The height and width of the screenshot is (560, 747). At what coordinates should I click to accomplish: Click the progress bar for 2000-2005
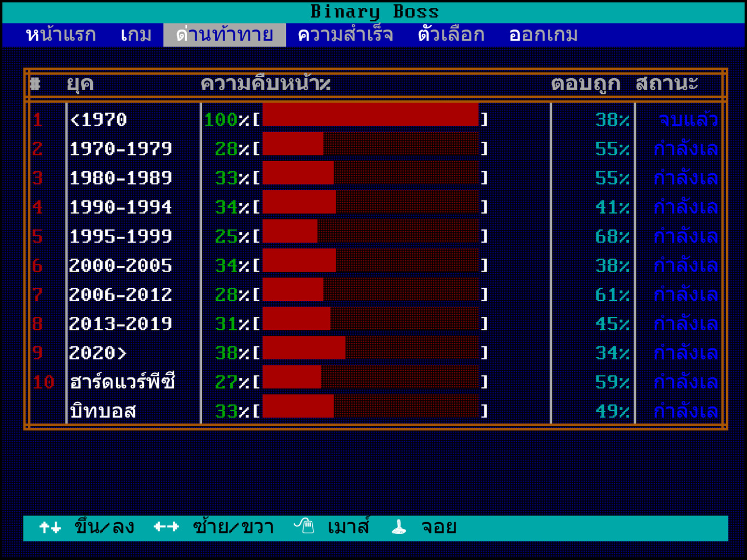pos(370,261)
